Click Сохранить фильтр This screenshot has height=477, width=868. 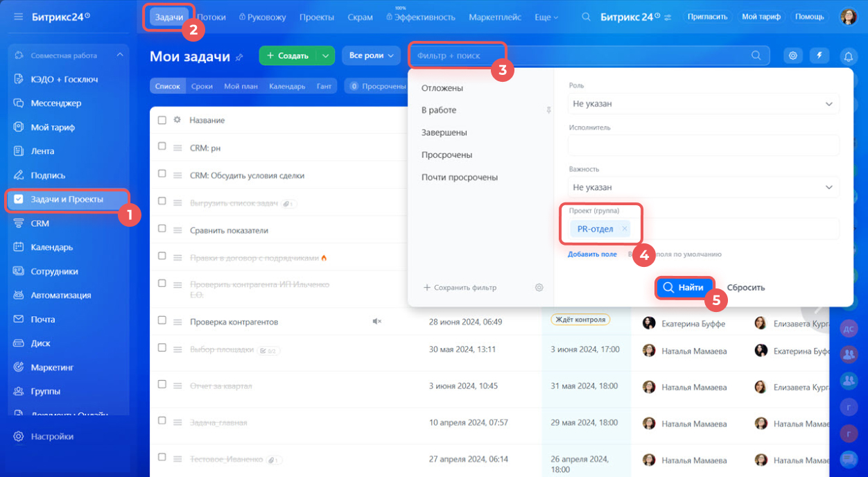coord(460,287)
